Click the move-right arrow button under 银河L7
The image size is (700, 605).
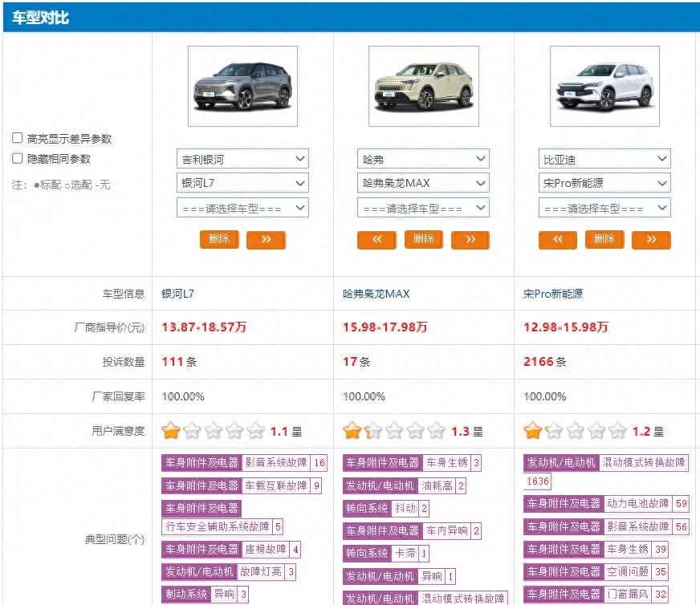(266, 239)
